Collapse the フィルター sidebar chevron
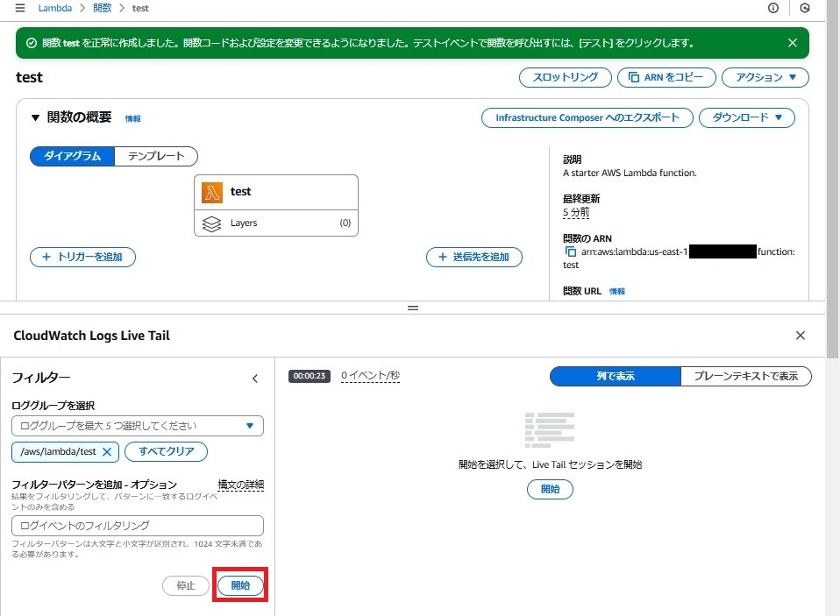This screenshot has width=840, height=616. 255,379
